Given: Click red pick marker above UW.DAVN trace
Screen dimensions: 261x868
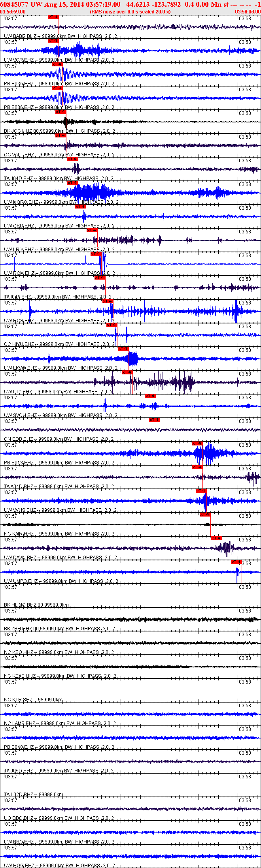Looking at the screenshot, I should pyautogui.click(x=217, y=538).
